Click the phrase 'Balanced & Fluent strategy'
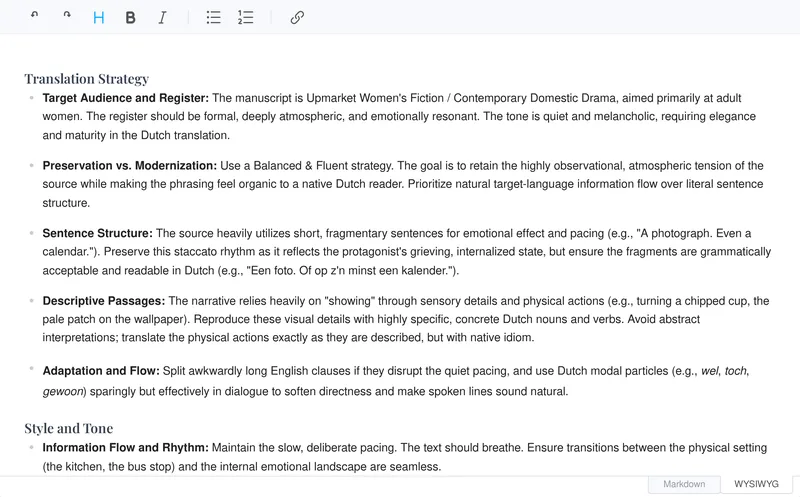 323,166
